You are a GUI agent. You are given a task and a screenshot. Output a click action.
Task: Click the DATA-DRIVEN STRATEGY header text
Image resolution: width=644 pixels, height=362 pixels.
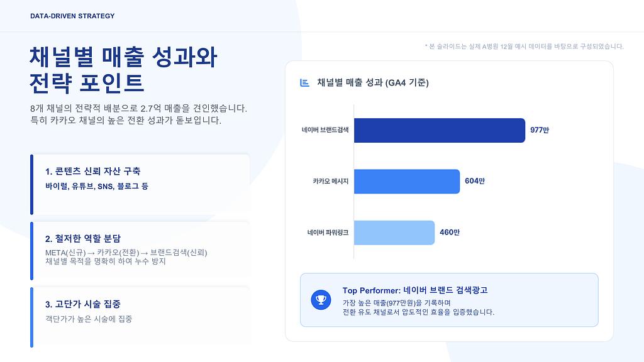(x=72, y=16)
